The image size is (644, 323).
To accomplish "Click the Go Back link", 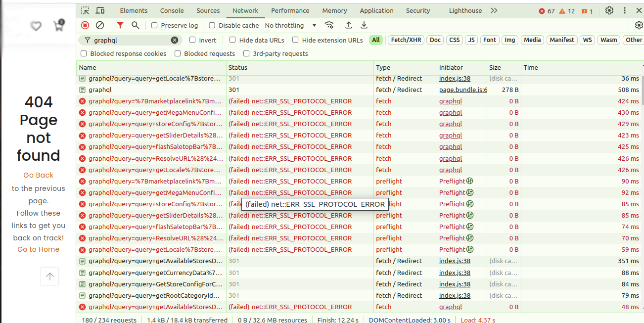I will [x=38, y=175].
